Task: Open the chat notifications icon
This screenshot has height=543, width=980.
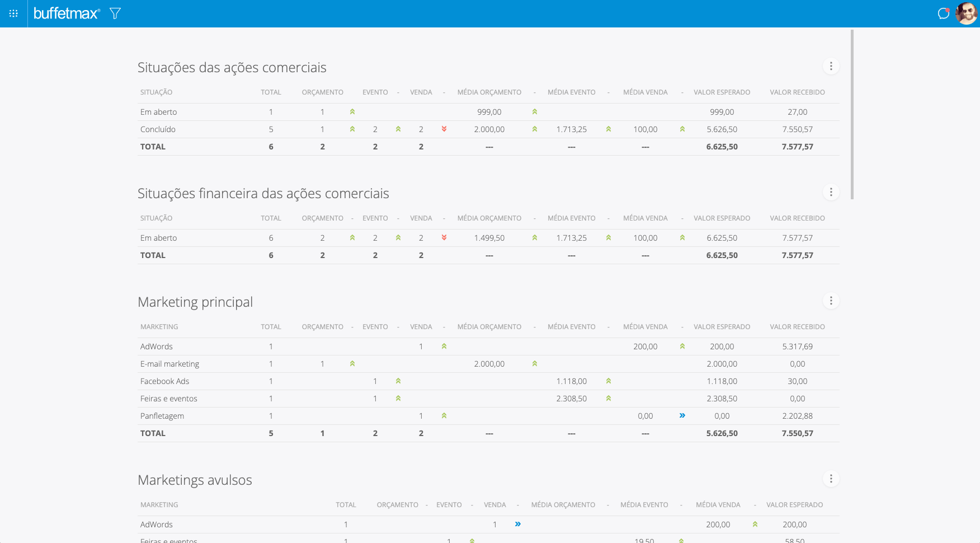Action: point(944,13)
